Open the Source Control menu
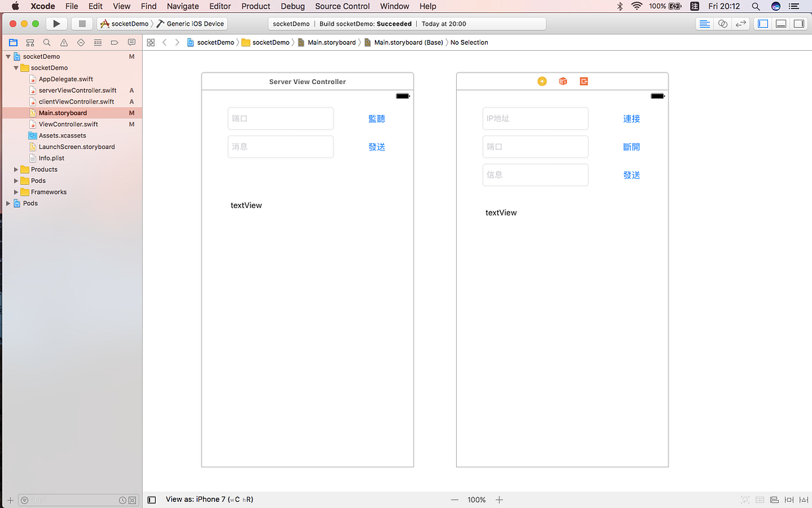The image size is (812, 508). click(x=342, y=6)
